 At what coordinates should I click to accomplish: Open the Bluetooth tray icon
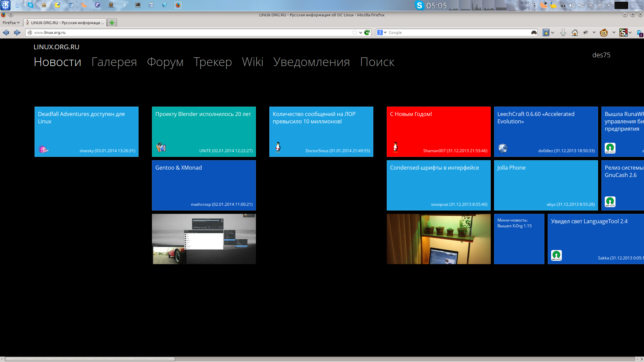click(591, 5)
